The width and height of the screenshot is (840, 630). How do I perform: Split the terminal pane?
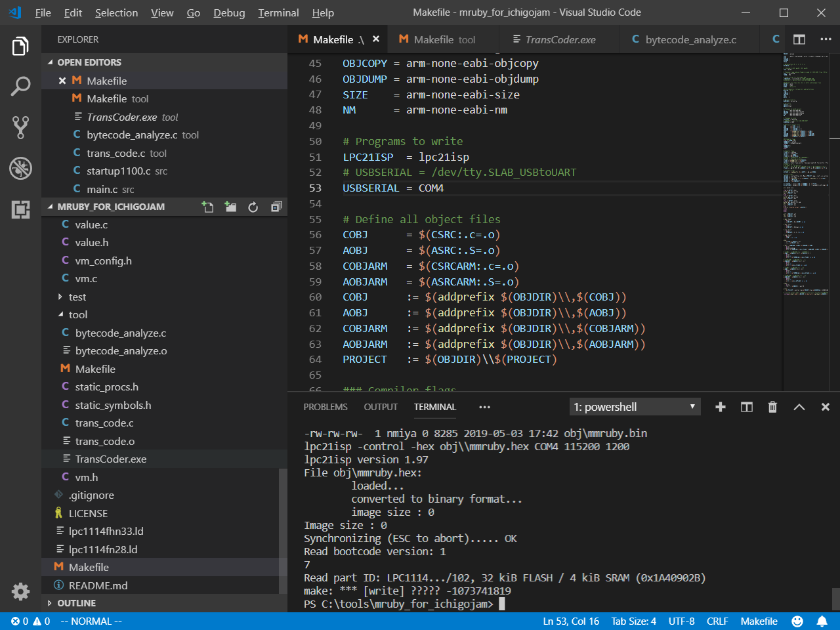(x=746, y=407)
